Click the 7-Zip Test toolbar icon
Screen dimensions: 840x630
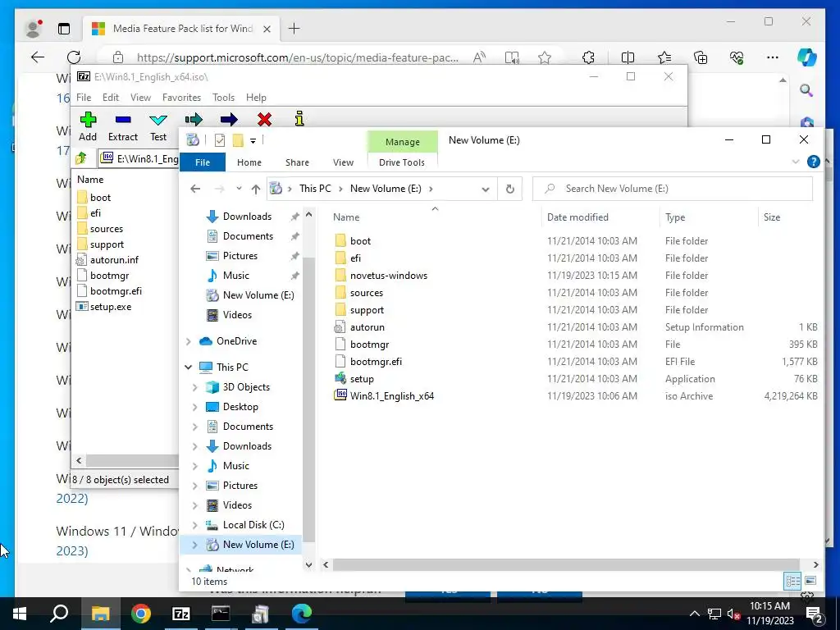tap(158, 120)
